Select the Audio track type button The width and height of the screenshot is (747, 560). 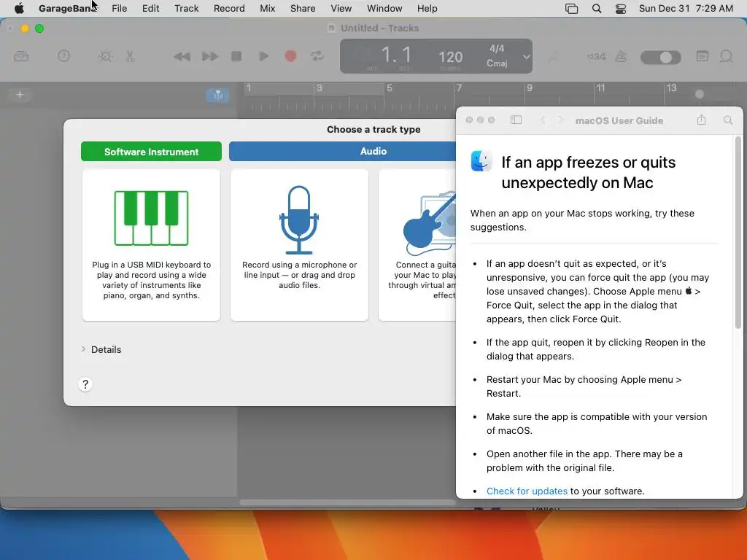pyautogui.click(x=373, y=151)
